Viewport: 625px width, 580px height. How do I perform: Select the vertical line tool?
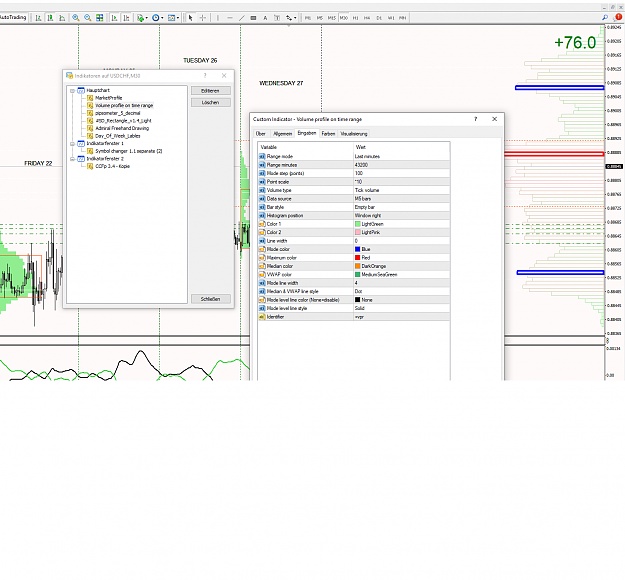[x=218, y=18]
